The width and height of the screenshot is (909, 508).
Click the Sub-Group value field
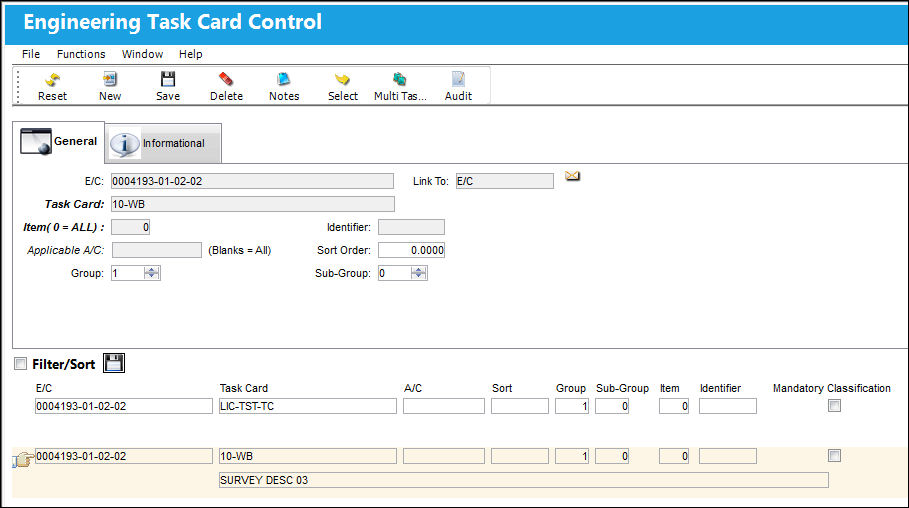[x=395, y=273]
